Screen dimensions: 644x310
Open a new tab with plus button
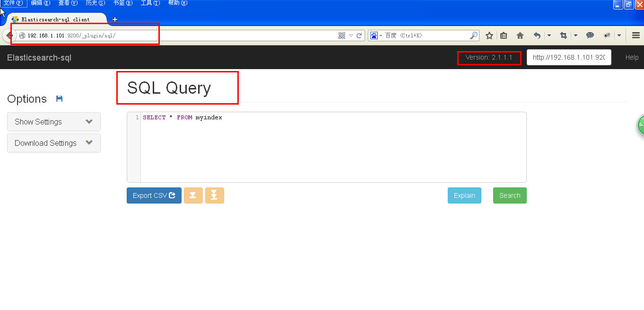coord(114,19)
